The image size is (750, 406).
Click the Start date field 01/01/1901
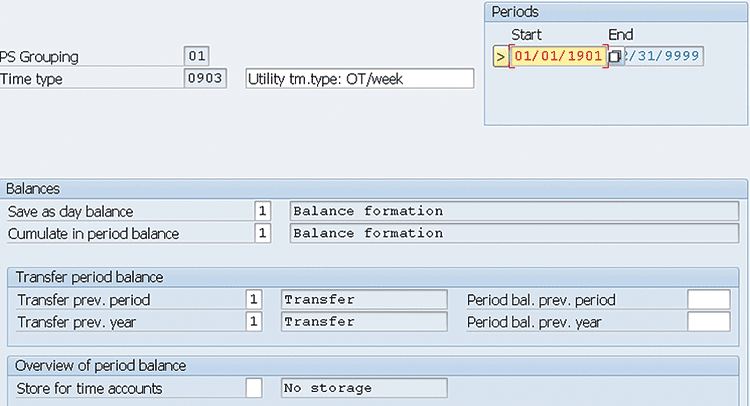coord(558,57)
